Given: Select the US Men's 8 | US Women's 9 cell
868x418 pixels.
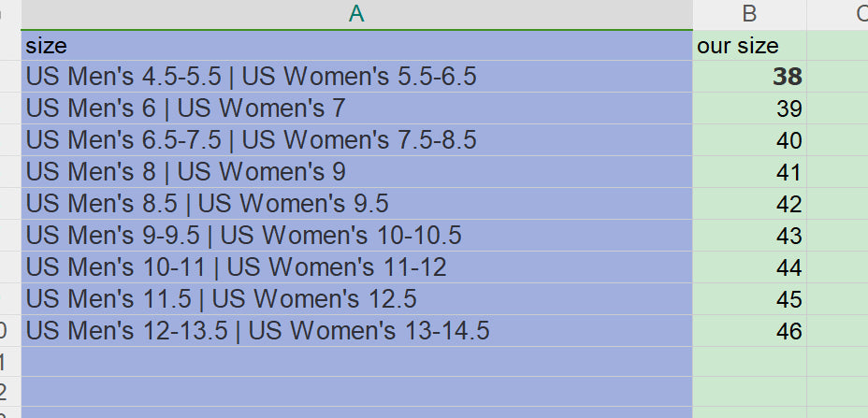Looking at the screenshot, I should coord(355,172).
